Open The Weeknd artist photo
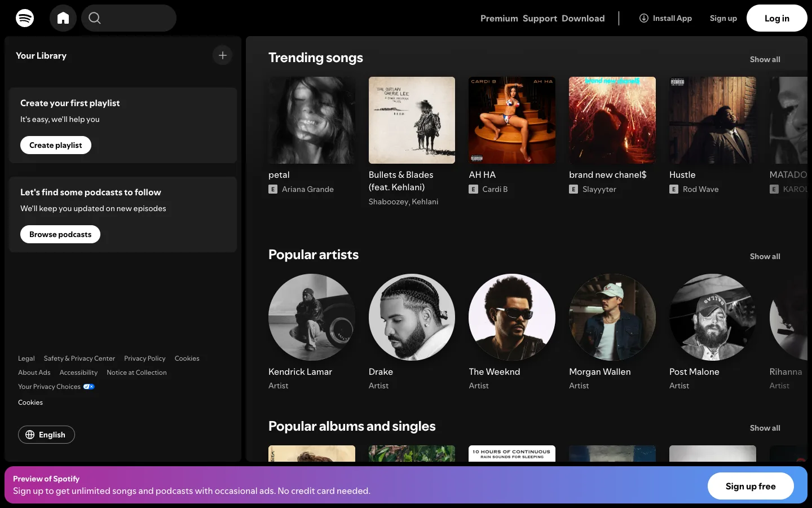This screenshot has height=508, width=812. pos(512,317)
